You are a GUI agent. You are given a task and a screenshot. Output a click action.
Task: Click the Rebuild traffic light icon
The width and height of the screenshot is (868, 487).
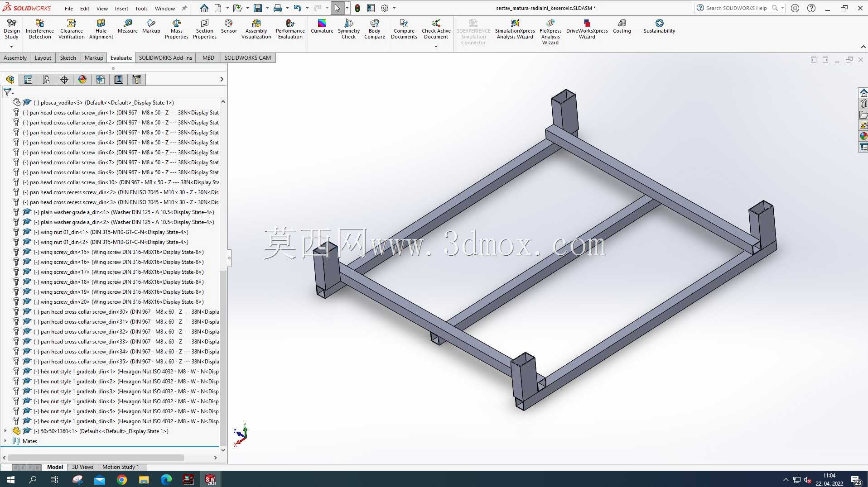(x=357, y=8)
